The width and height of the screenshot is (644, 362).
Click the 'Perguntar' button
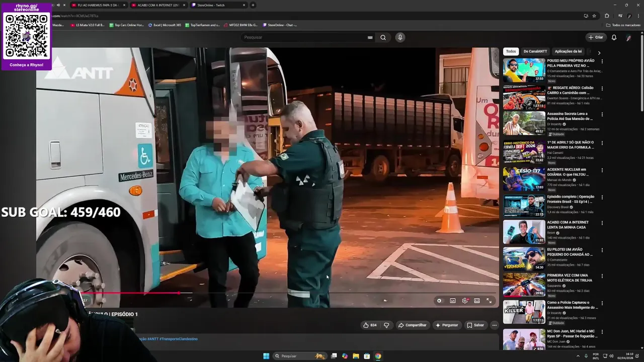pos(447,325)
